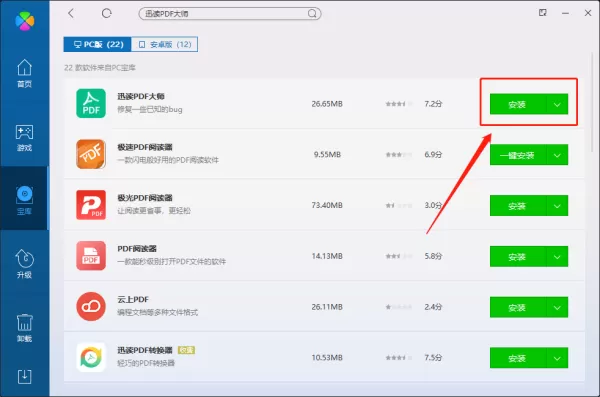
Task: Switch to the PC版 (22) tab
Action: pyautogui.click(x=98, y=44)
